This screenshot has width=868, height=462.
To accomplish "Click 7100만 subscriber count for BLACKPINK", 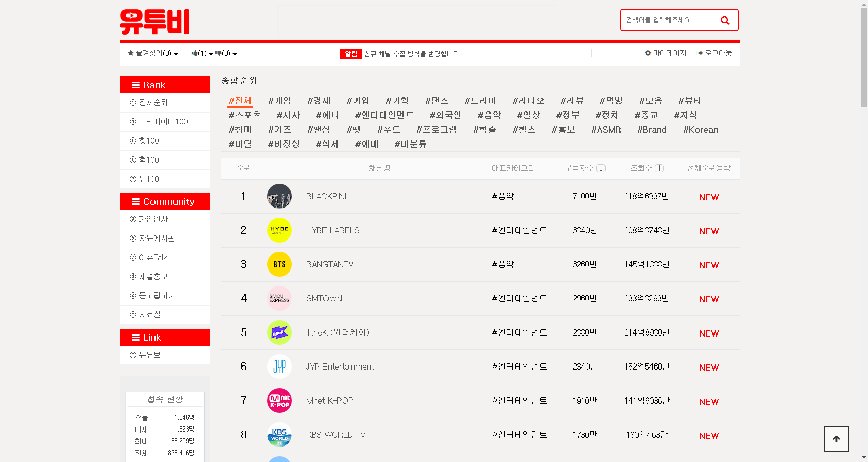I will [584, 196].
